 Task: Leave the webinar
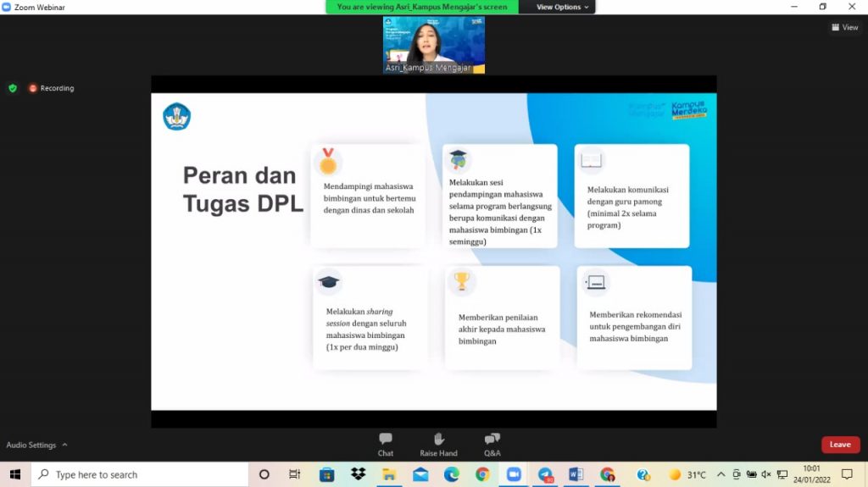pyautogui.click(x=840, y=445)
